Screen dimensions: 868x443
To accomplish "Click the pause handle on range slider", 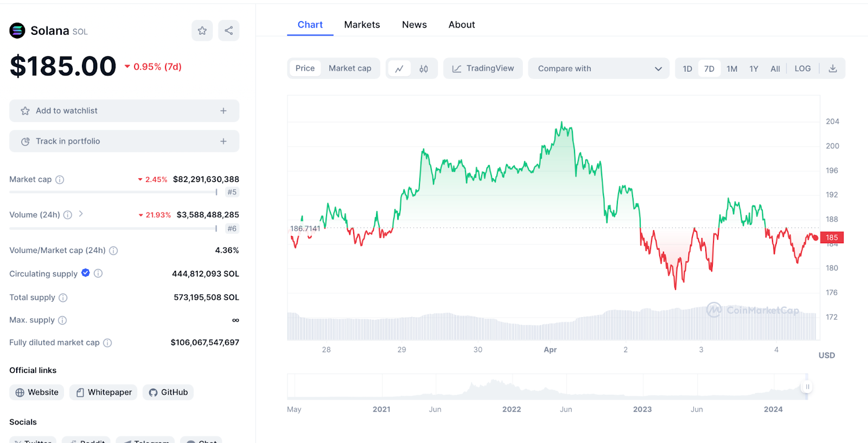I will [x=807, y=387].
